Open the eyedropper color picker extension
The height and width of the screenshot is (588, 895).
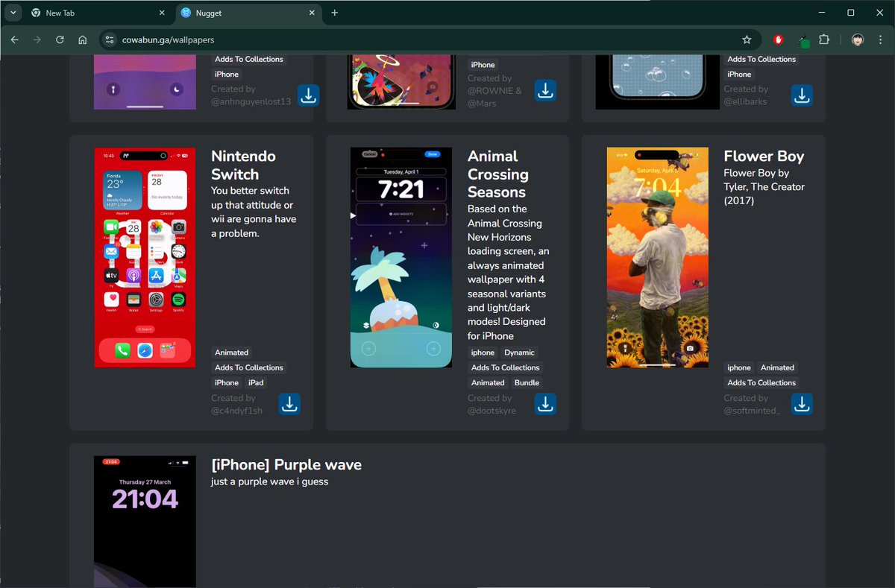click(803, 40)
